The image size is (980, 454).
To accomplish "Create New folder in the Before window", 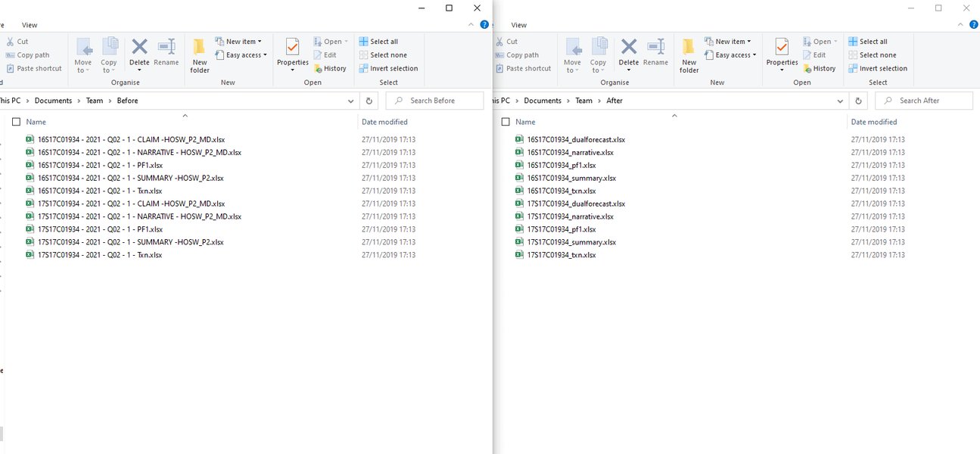I will pyautogui.click(x=200, y=55).
